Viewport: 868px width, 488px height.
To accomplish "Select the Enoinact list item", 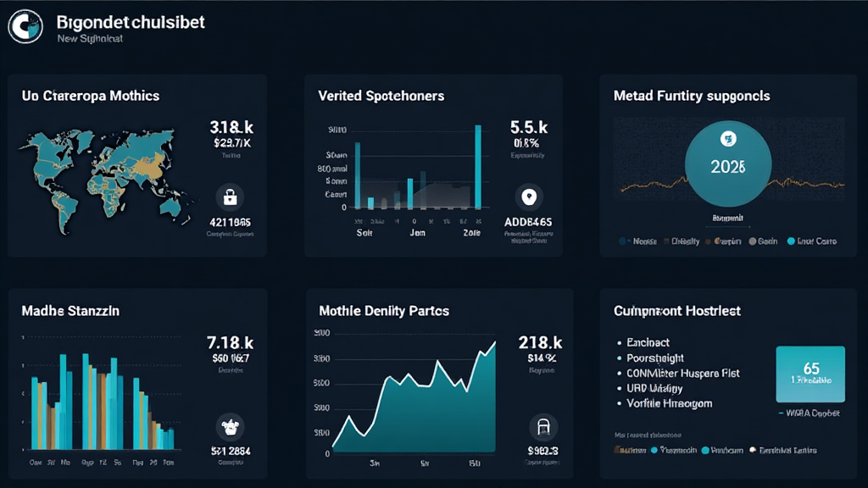I will tap(648, 342).
